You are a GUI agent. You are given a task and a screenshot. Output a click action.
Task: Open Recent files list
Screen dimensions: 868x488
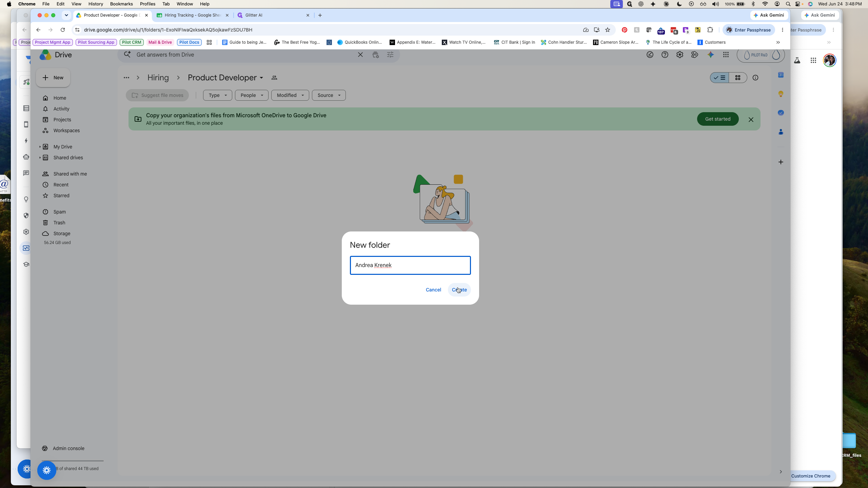[x=61, y=185]
